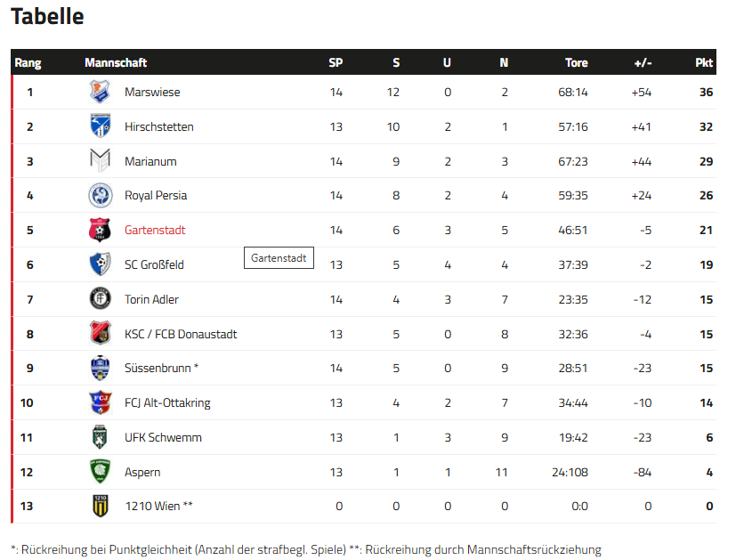The image size is (736, 560).
Task: Select the KSC / FCB Donaustadt logo
Action: pos(100,334)
